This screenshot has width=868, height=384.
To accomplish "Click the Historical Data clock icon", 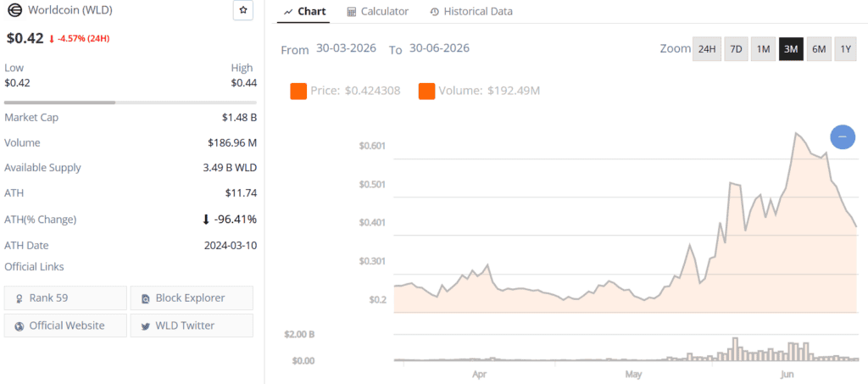I will 435,12.
